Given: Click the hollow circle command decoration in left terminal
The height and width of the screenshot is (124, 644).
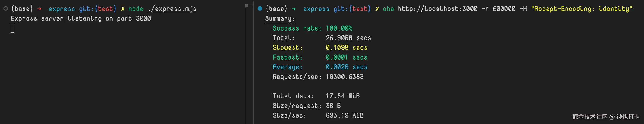Looking at the screenshot, I should click(x=5, y=9).
